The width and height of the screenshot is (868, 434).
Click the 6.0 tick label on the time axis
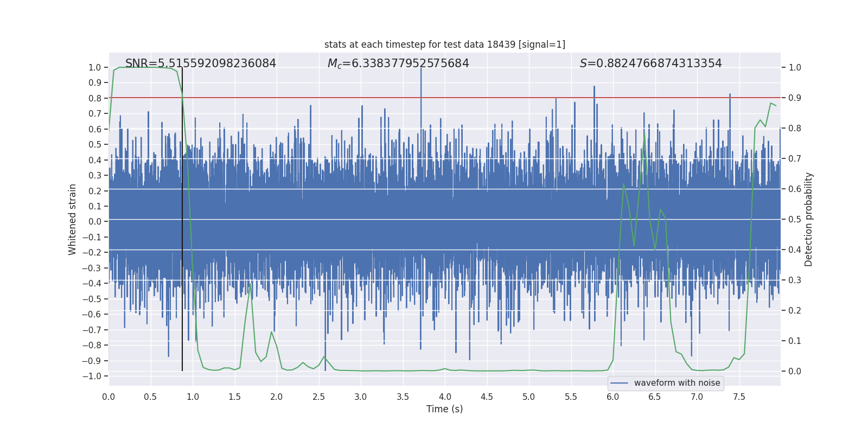pyautogui.click(x=612, y=397)
